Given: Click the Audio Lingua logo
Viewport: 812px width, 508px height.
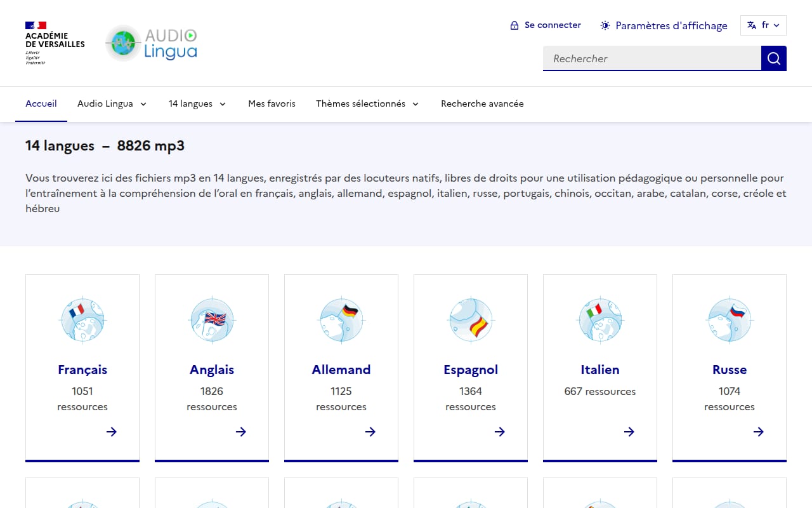Looking at the screenshot, I should [x=151, y=43].
